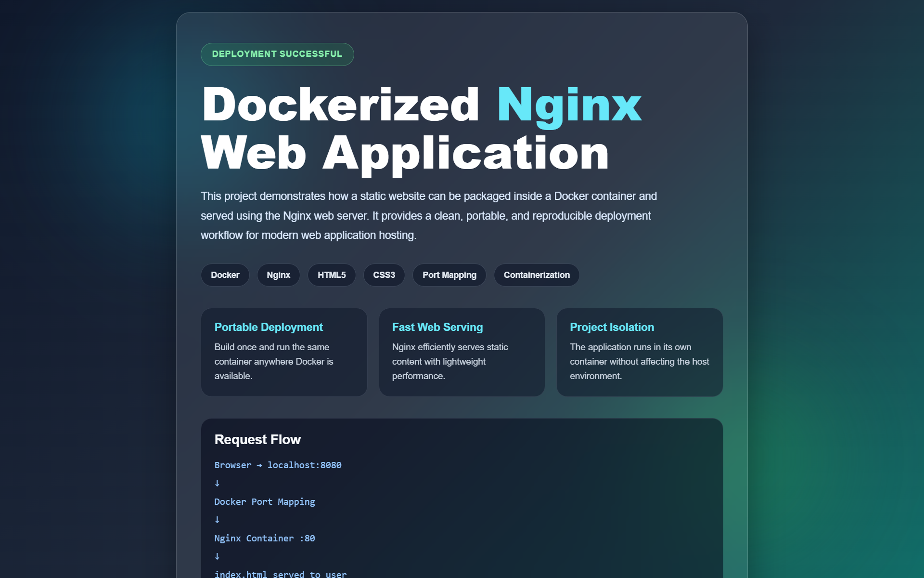Click the "Nginx Container :80" code line
This screenshot has height=578, width=924.
(265, 539)
